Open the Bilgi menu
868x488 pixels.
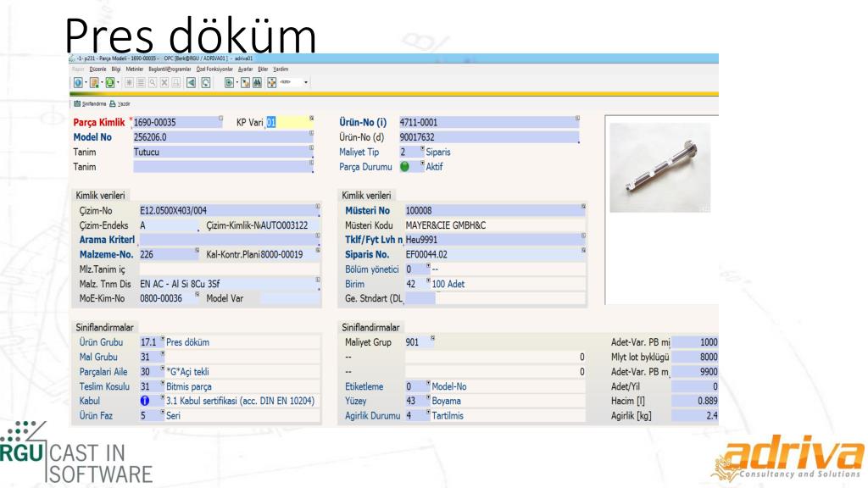115,69
